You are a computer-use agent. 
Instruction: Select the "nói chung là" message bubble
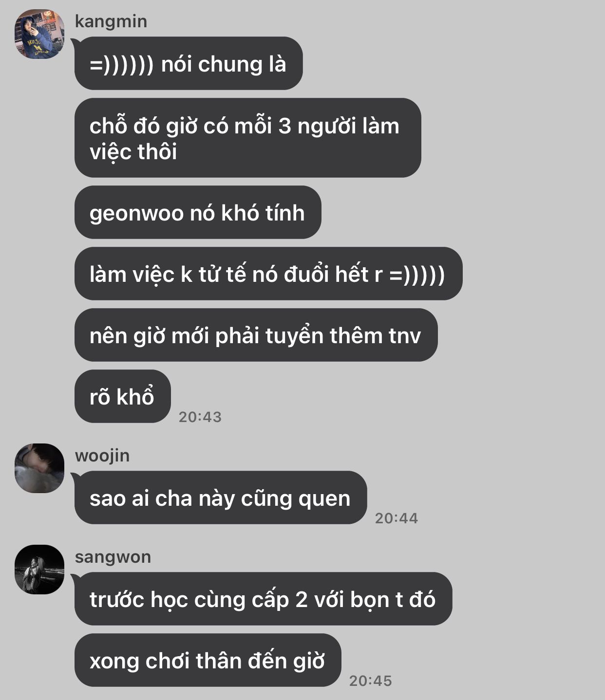(189, 63)
